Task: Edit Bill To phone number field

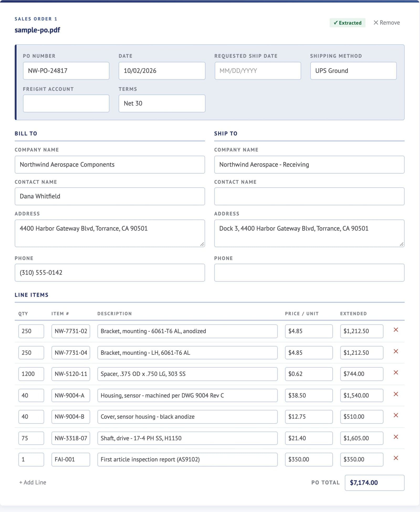Action: click(x=110, y=273)
